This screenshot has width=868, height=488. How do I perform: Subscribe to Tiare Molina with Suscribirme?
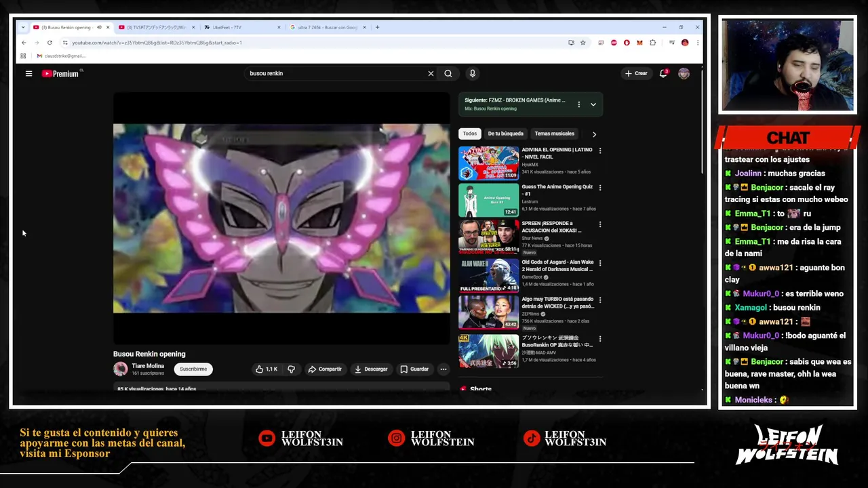point(193,369)
